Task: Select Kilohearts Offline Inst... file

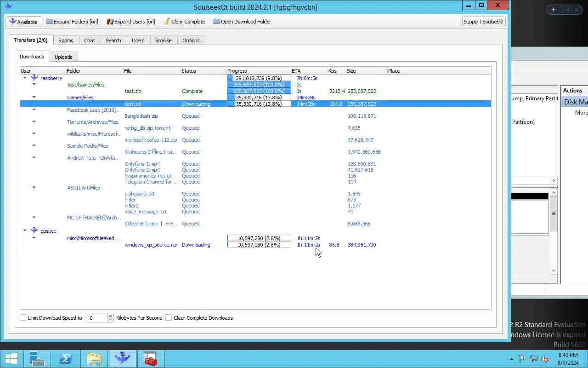Action: pyautogui.click(x=150, y=152)
